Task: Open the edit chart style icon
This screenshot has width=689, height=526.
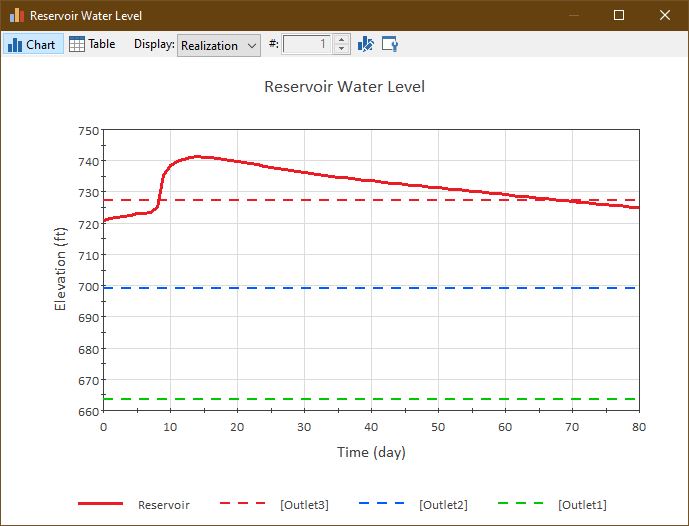Action: pos(366,44)
